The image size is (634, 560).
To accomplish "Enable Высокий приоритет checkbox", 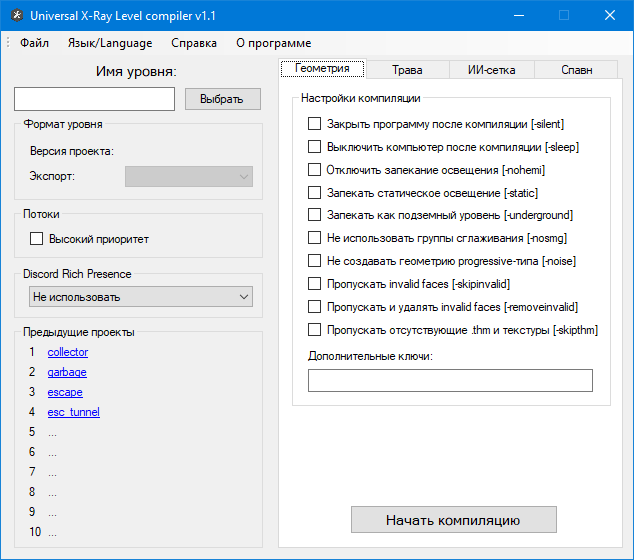I will pos(37,239).
